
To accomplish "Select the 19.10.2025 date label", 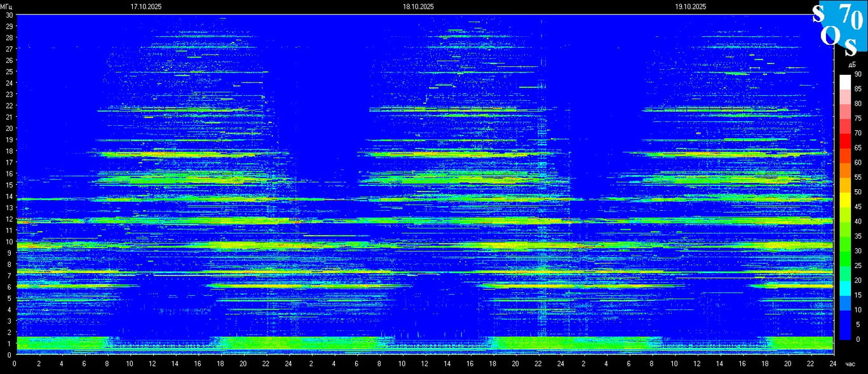I will pyautogui.click(x=691, y=6).
